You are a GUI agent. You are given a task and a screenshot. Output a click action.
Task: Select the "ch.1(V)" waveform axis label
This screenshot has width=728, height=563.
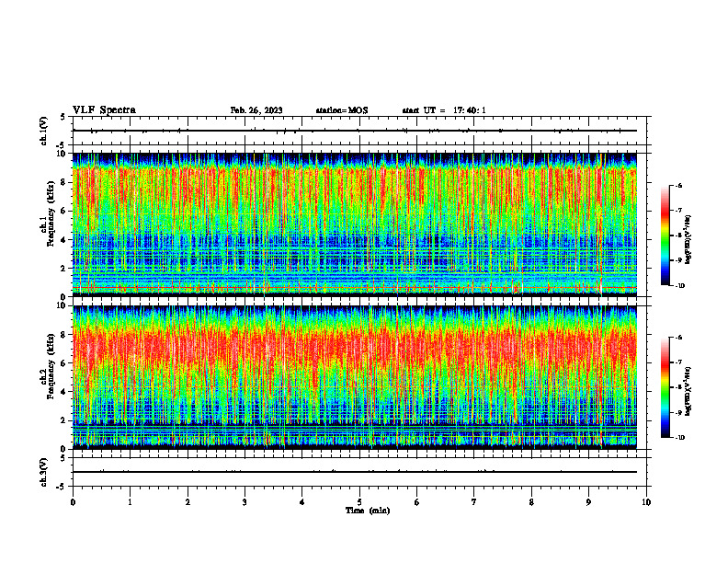[x=44, y=131]
